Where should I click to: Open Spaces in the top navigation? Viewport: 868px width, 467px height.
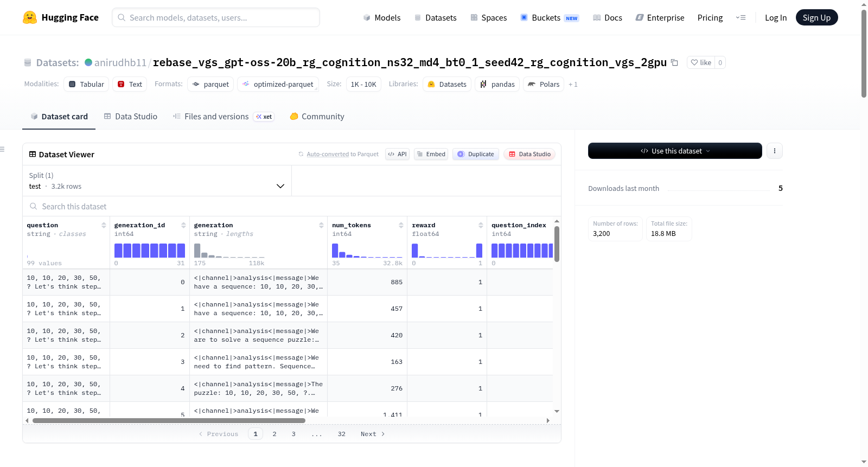coord(489,18)
